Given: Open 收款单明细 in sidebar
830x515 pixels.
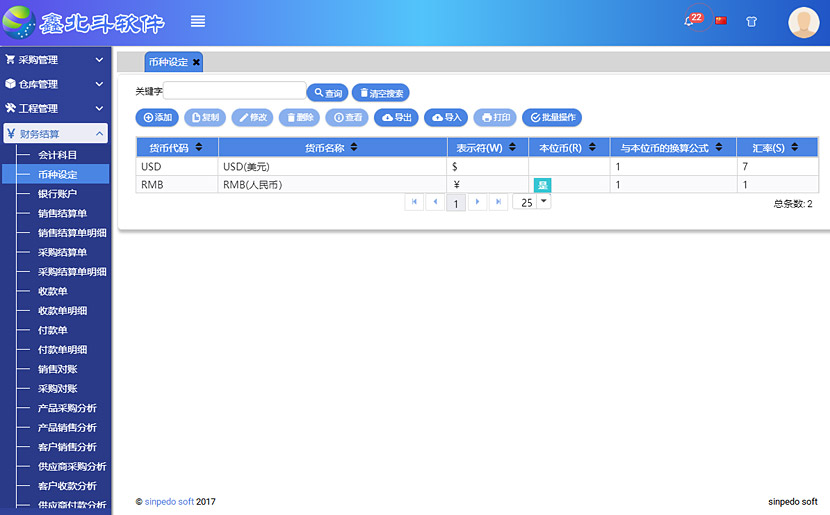Looking at the screenshot, I should click(62, 311).
